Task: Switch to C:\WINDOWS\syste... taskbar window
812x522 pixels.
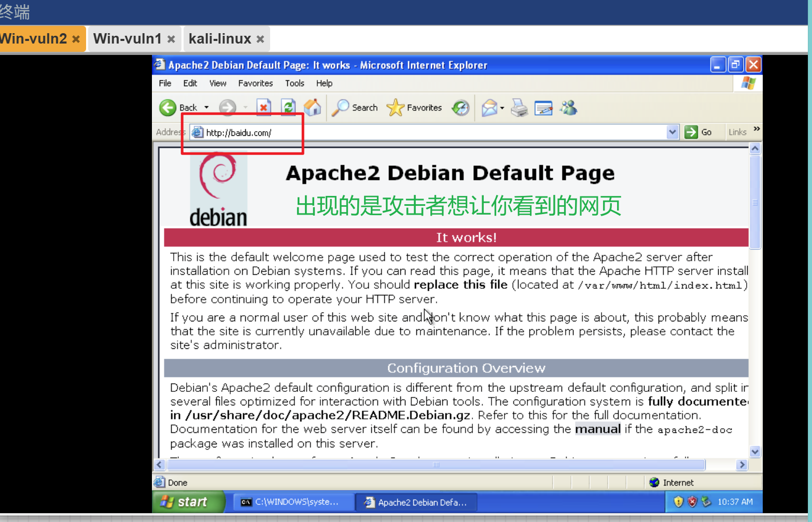Action: pos(293,502)
